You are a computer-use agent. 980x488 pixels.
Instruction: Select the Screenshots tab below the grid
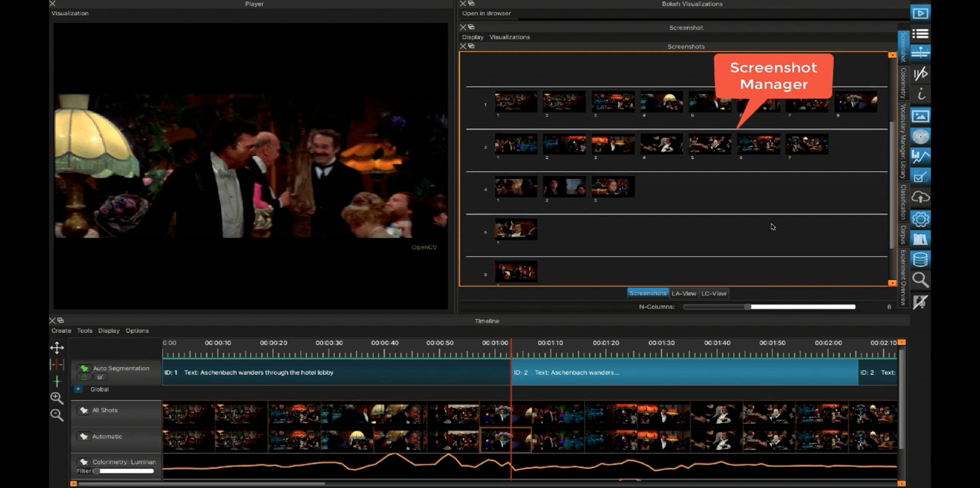648,293
